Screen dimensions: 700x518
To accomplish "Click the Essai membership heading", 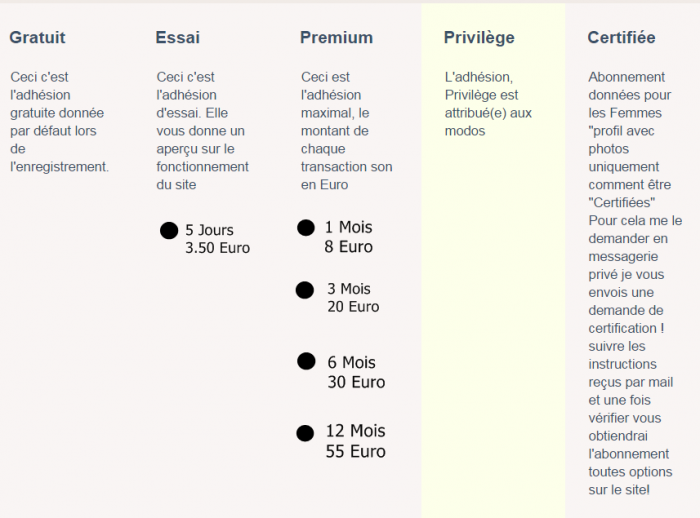I will (178, 38).
